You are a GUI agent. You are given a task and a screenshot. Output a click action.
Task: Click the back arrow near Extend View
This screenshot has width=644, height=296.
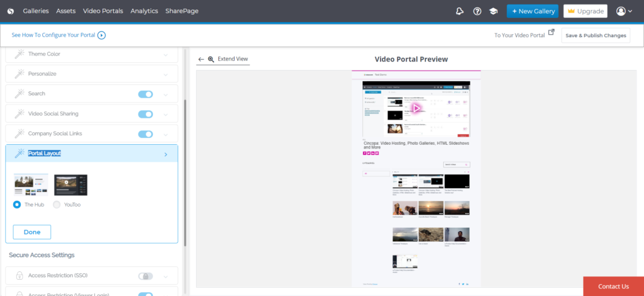coord(201,59)
